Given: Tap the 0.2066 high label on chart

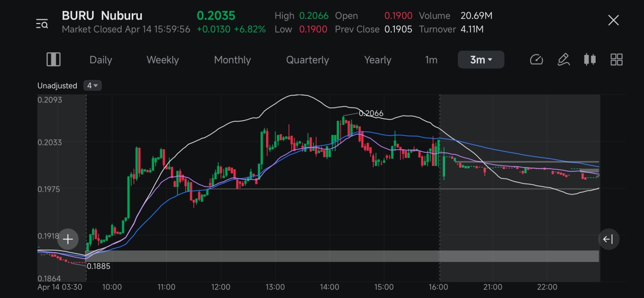Looking at the screenshot, I should (x=371, y=113).
